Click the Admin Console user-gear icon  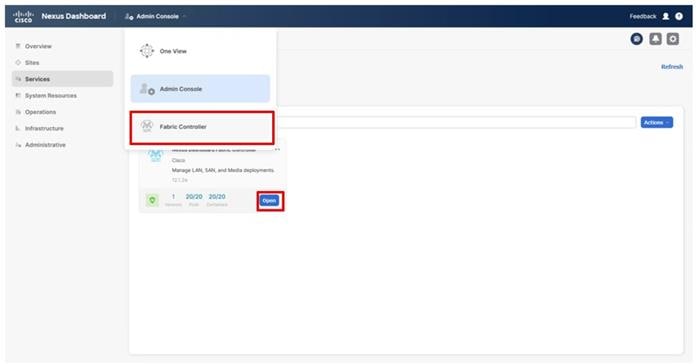tap(147, 89)
